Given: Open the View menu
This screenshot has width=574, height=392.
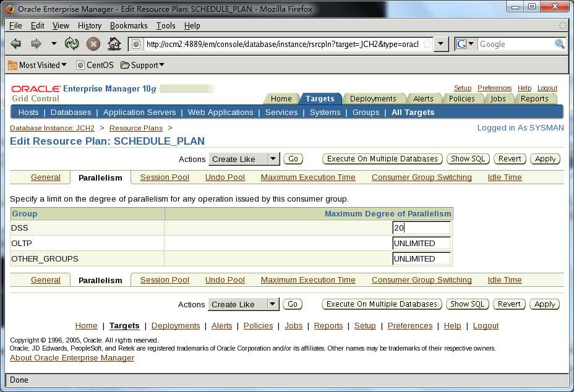Looking at the screenshot, I should pyautogui.click(x=61, y=25).
